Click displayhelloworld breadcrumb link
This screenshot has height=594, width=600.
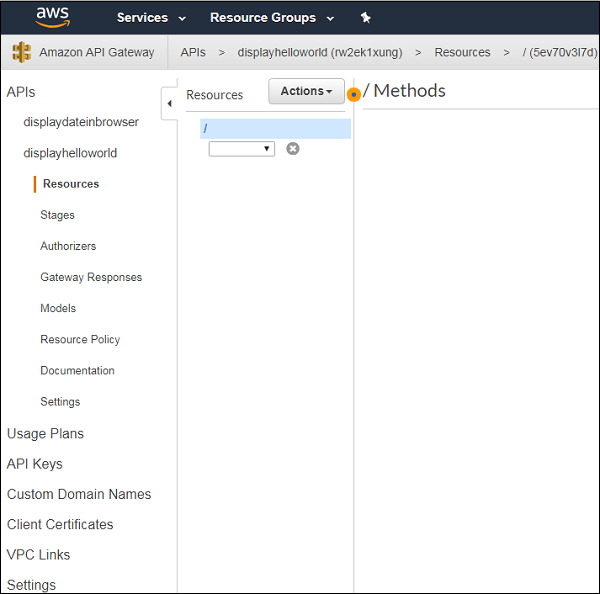pyautogui.click(x=319, y=52)
